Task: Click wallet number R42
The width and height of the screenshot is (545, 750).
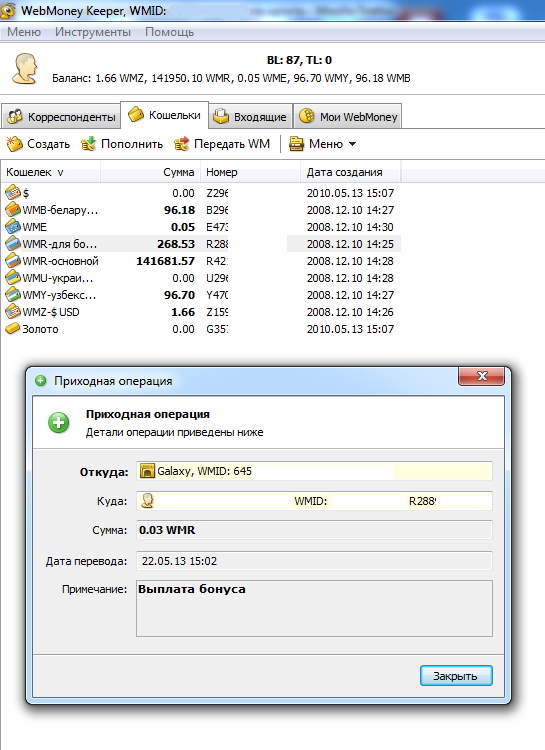Action: (x=217, y=261)
